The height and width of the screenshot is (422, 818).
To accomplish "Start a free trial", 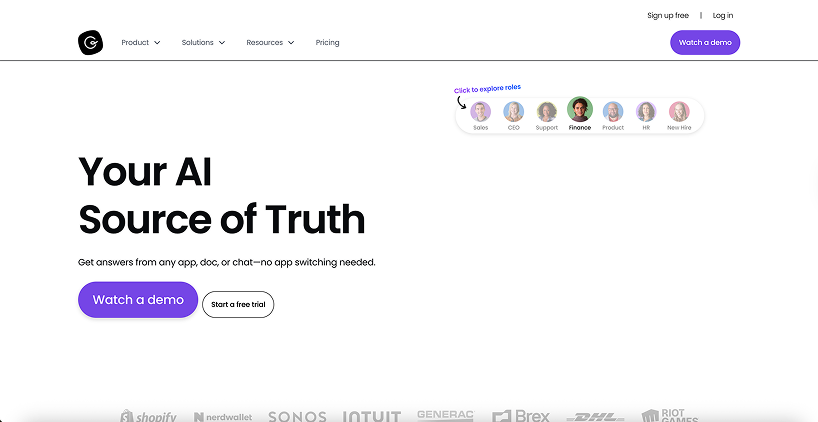I will [238, 305].
